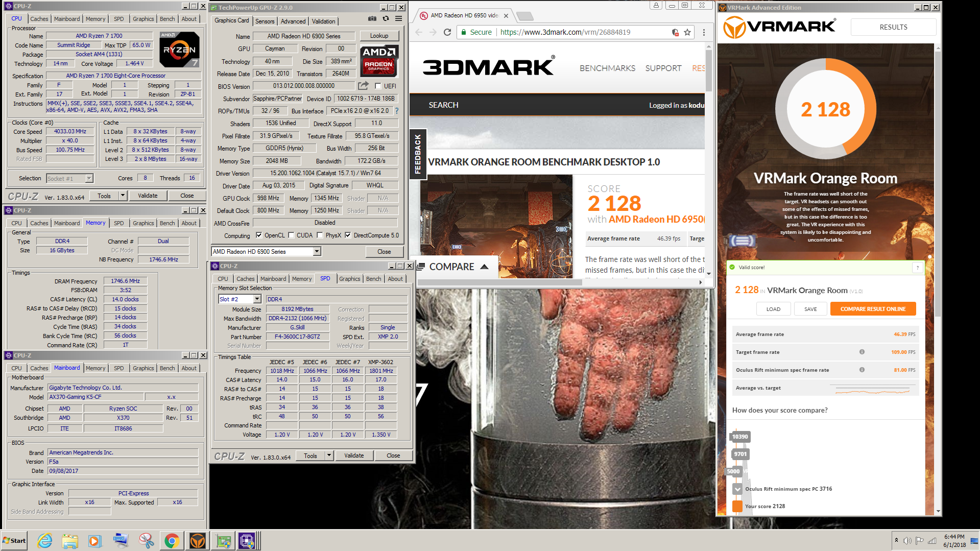The width and height of the screenshot is (980, 551).
Task: Open the Socket #1 selection dropdown
Action: point(89,179)
